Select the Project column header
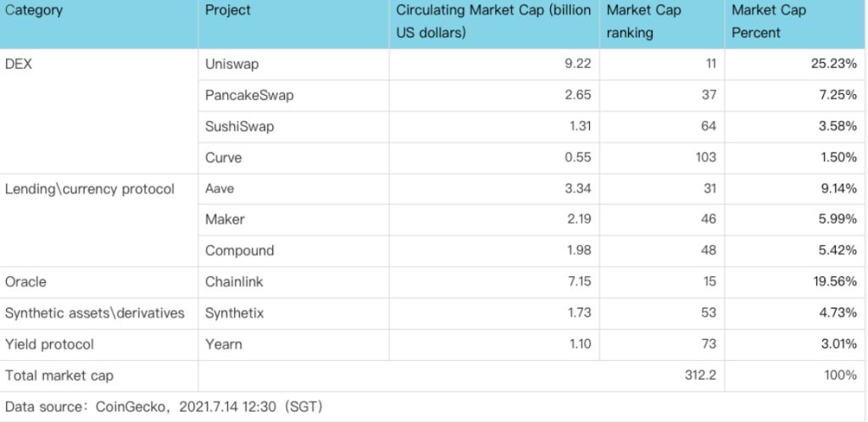868x422 pixels. pos(228,11)
